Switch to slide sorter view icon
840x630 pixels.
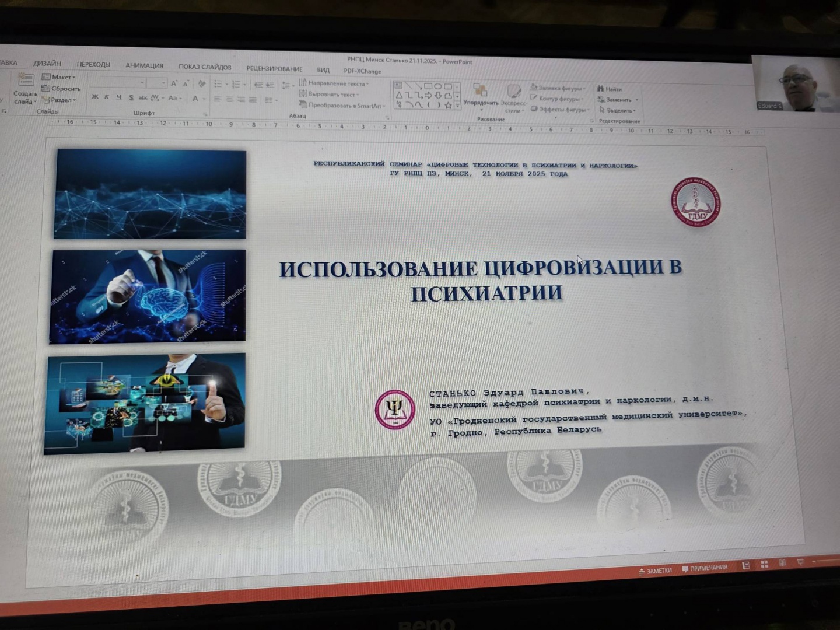point(764,564)
